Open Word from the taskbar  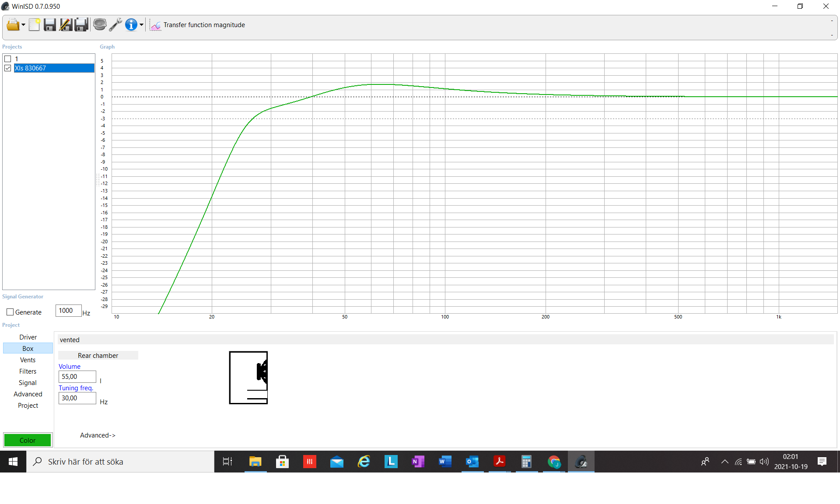coord(445,462)
